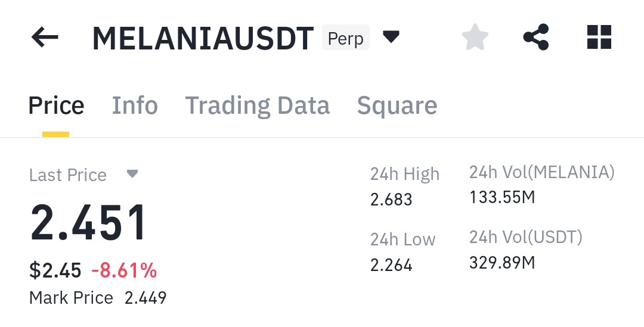This screenshot has height=327, width=644.
Task: Open the Trading Data tab
Action: tap(258, 106)
